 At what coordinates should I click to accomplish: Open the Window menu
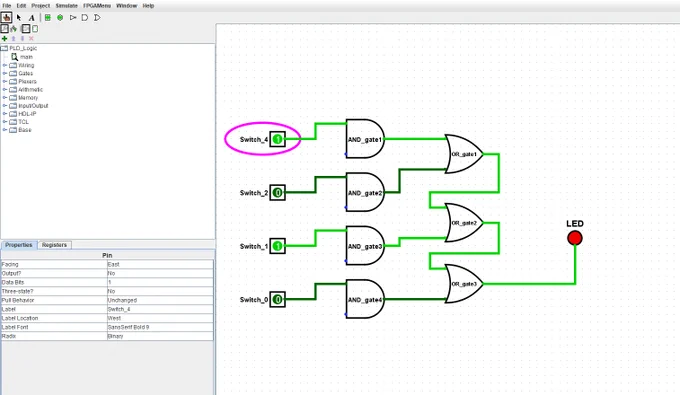[x=126, y=6]
